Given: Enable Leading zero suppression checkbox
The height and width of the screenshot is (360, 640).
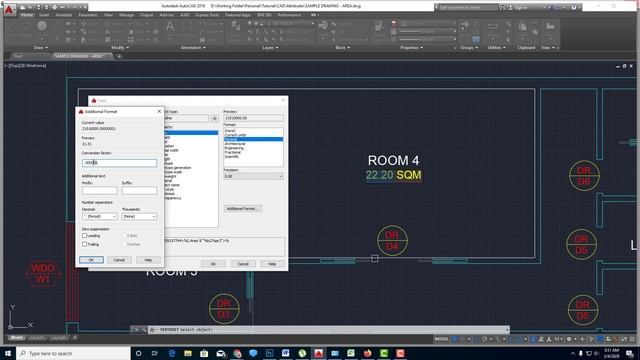Looking at the screenshot, I should point(84,236).
